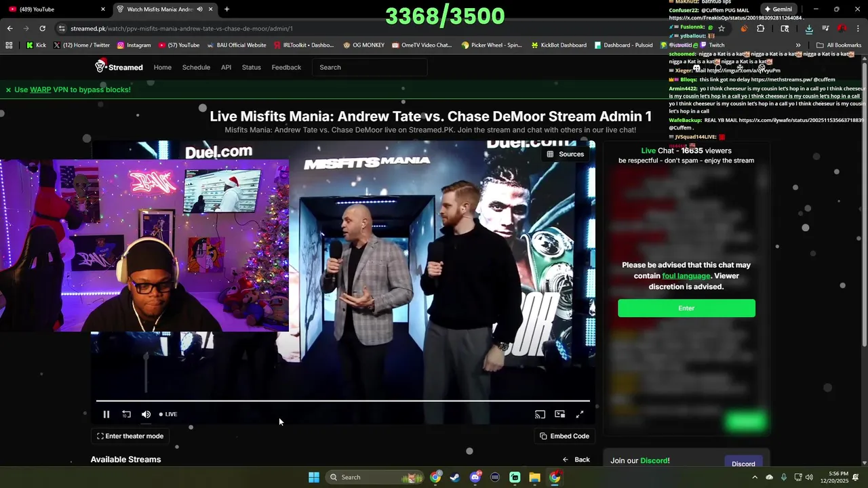The height and width of the screenshot is (488, 868).
Task: Open the OG MONKEY bookmark
Action: click(x=363, y=45)
